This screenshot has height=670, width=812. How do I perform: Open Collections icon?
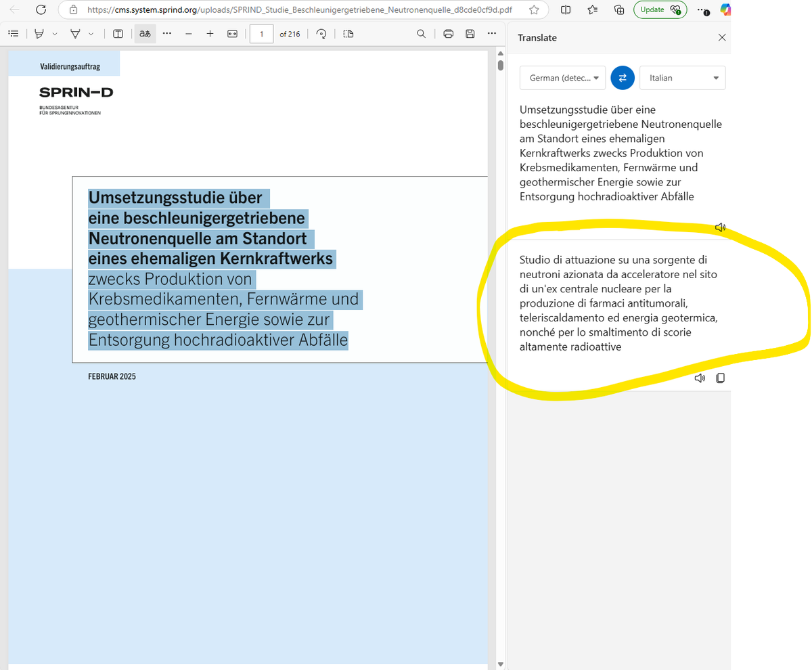618,10
